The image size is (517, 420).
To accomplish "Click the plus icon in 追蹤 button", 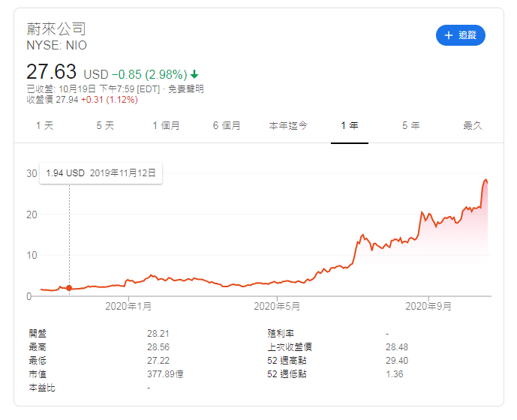I will tap(449, 35).
